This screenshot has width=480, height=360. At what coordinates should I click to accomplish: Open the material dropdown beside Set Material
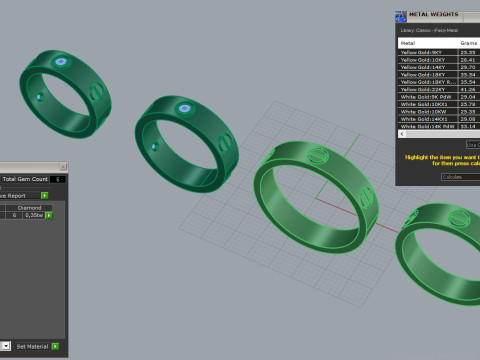click(6, 346)
